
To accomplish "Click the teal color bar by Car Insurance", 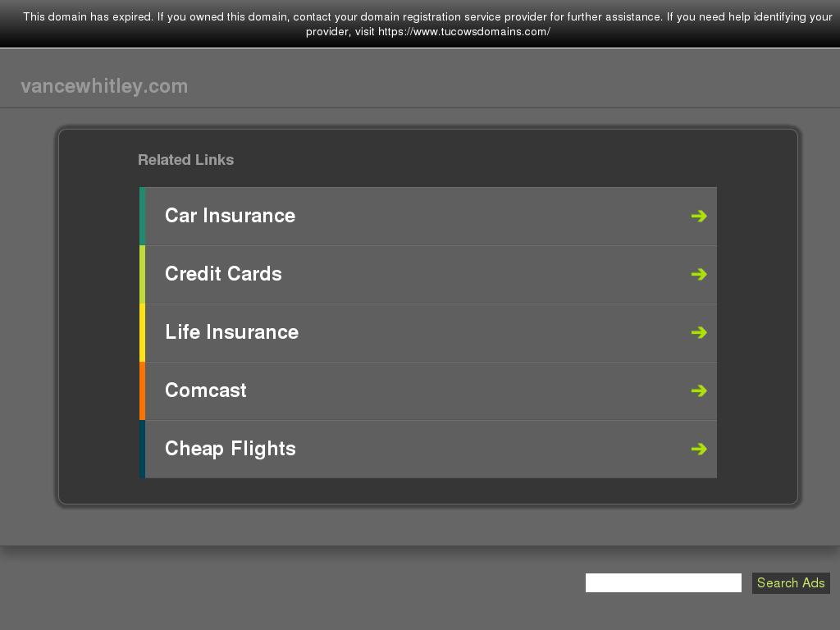I will click(x=142, y=216).
